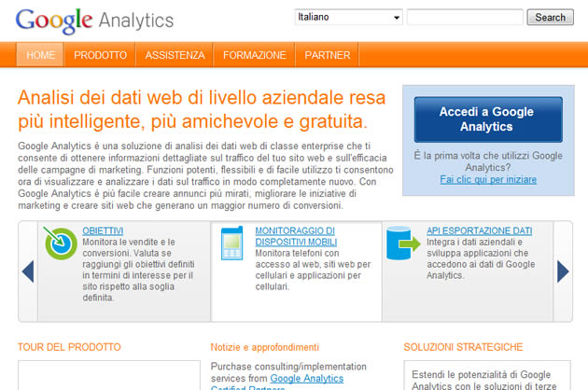The width and height of the screenshot is (588, 390).
Task: Click the 'Notizie e approfondimenti' heading
Action: pyautogui.click(x=265, y=347)
